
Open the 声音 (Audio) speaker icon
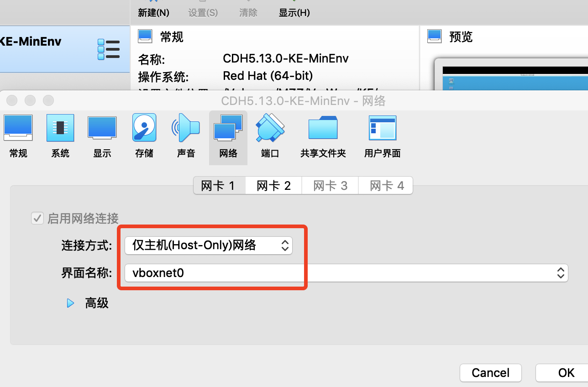coord(186,128)
